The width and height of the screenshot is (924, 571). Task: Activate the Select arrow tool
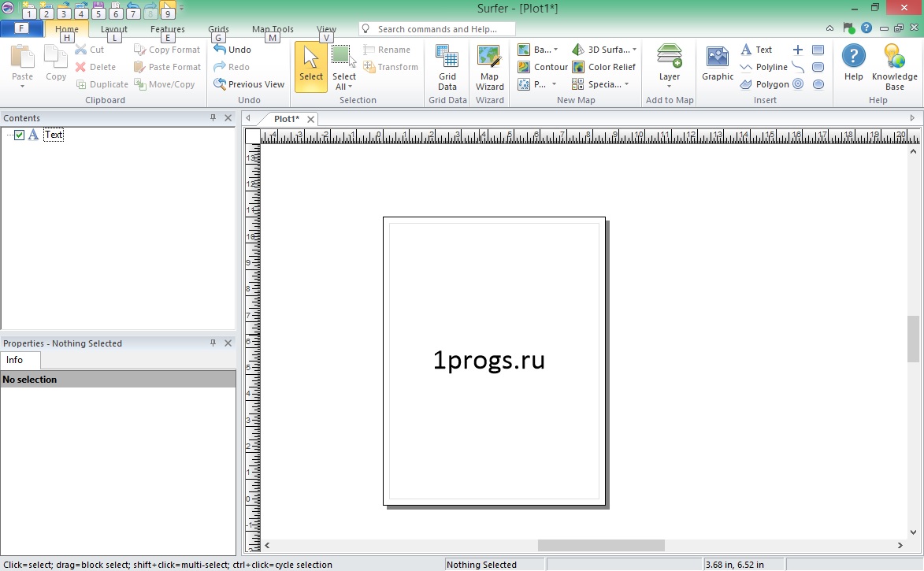311,67
